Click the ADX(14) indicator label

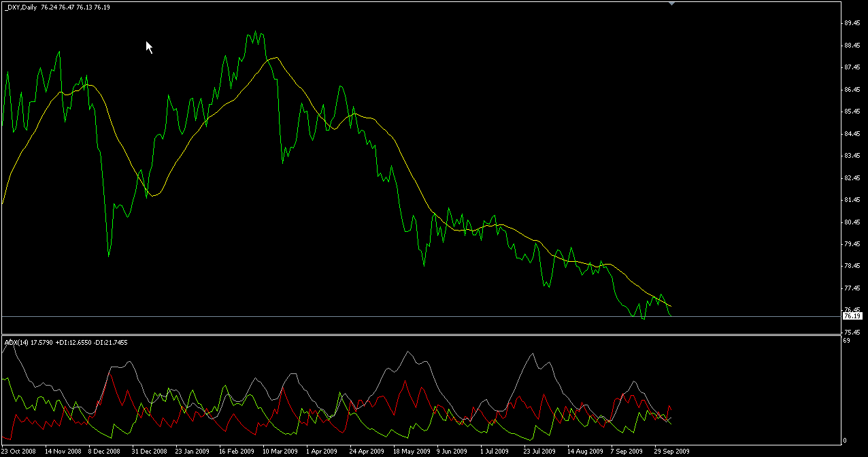(x=16, y=342)
